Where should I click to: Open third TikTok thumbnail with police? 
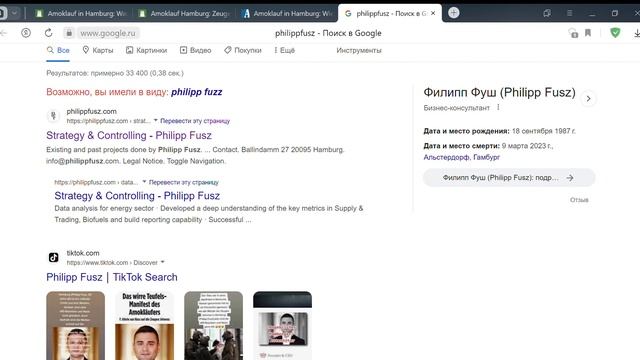pos(213,325)
